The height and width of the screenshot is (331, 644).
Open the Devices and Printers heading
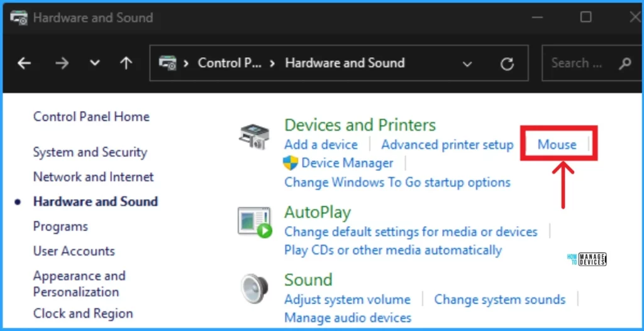pos(360,125)
